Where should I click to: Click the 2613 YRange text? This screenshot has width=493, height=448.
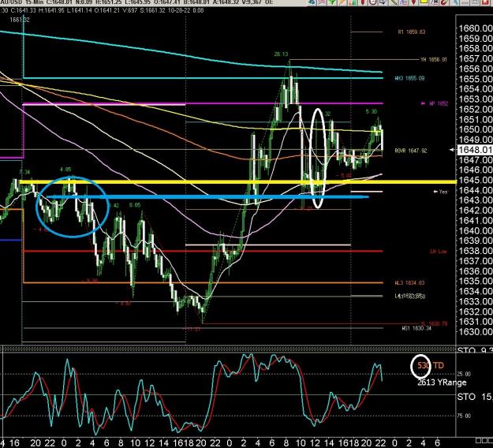(x=442, y=383)
